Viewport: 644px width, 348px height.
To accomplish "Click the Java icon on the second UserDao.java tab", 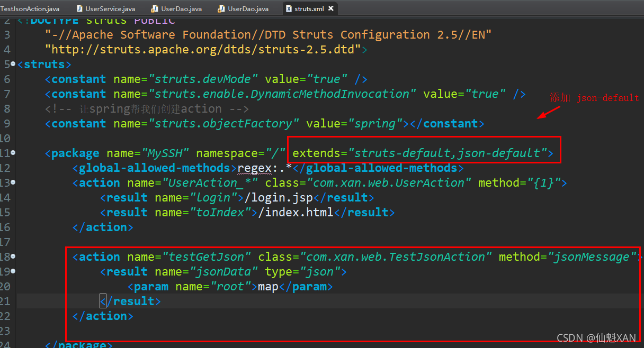I will 220,8.
